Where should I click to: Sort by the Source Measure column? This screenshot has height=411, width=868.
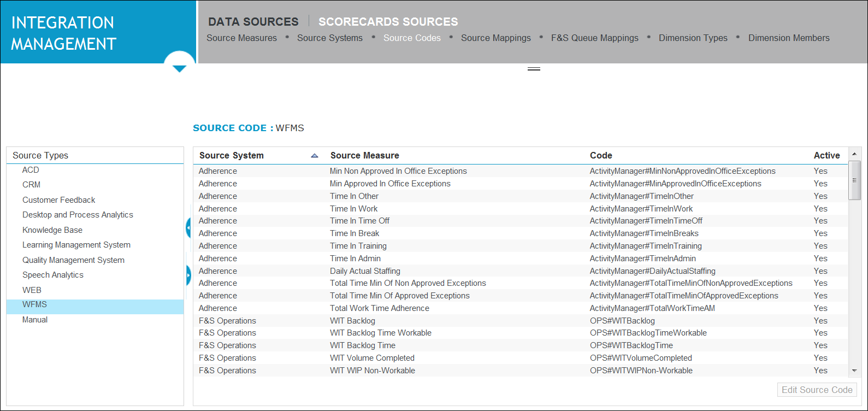point(364,155)
